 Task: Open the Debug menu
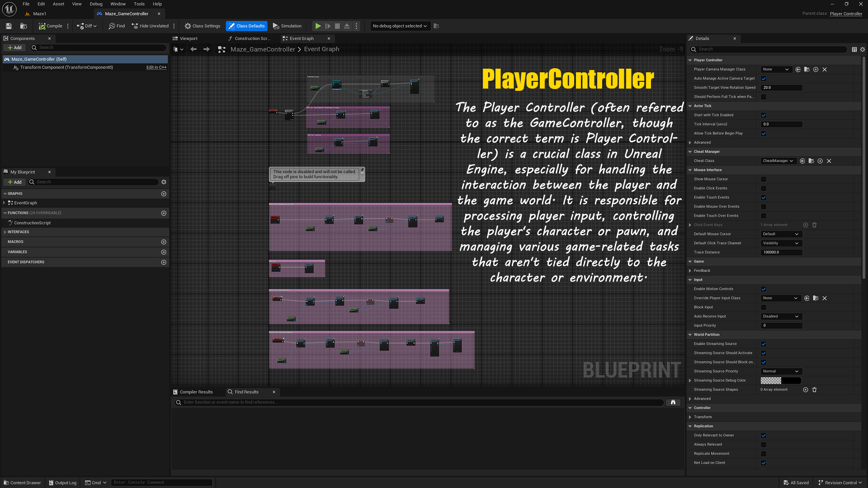tap(96, 4)
